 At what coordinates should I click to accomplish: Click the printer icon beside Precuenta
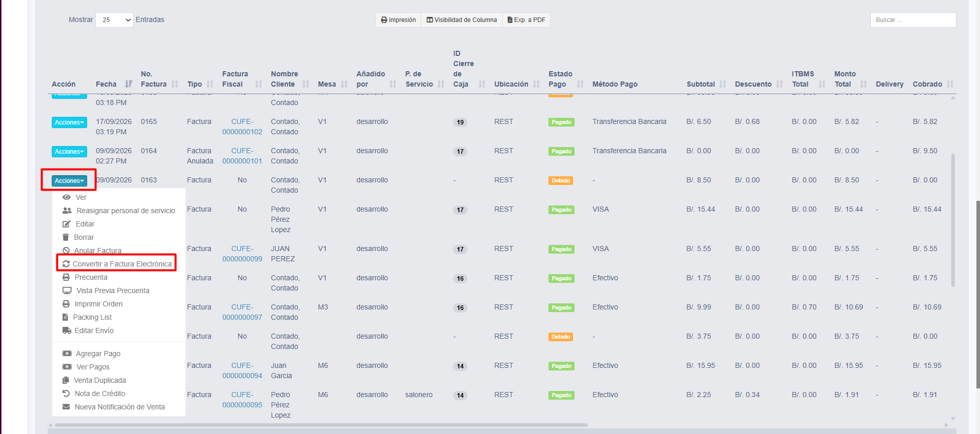tap(66, 277)
